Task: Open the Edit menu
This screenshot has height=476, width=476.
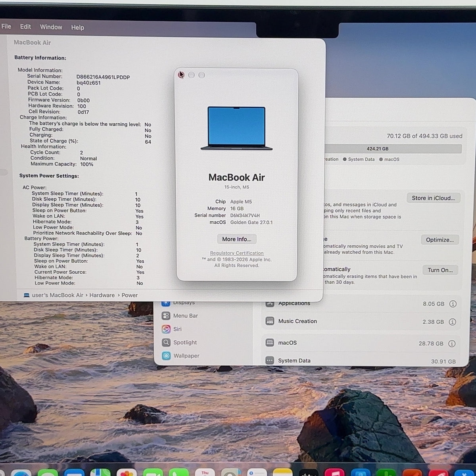Action: tap(25, 27)
